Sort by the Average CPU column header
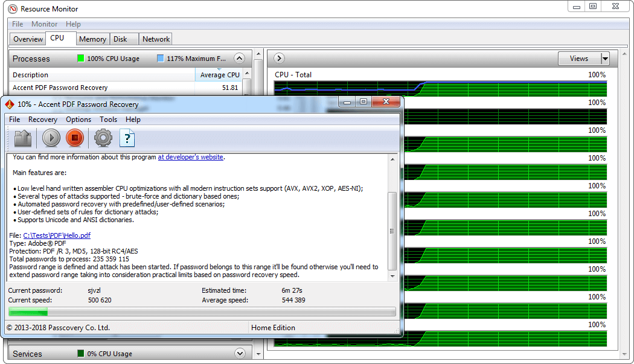The width and height of the screenshot is (634, 364). (x=220, y=75)
